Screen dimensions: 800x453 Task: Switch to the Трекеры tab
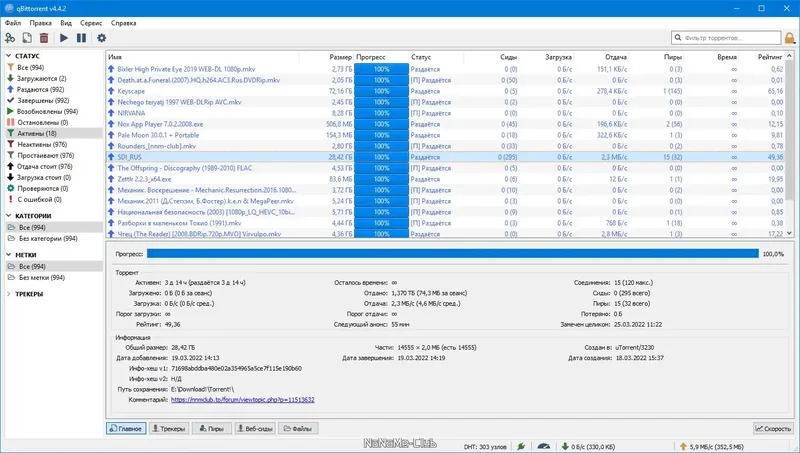click(169, 429)
